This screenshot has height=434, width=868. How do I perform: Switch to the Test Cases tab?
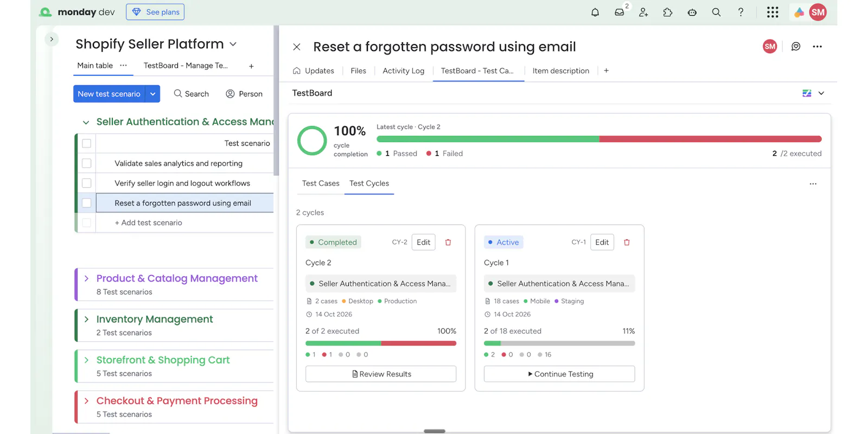(321, 183)
